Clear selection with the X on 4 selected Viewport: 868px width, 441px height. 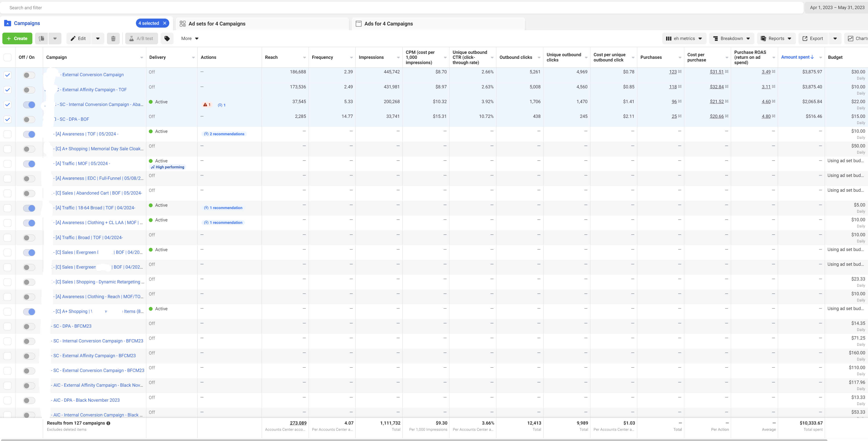pyautogui.click(x=165, y=23)
